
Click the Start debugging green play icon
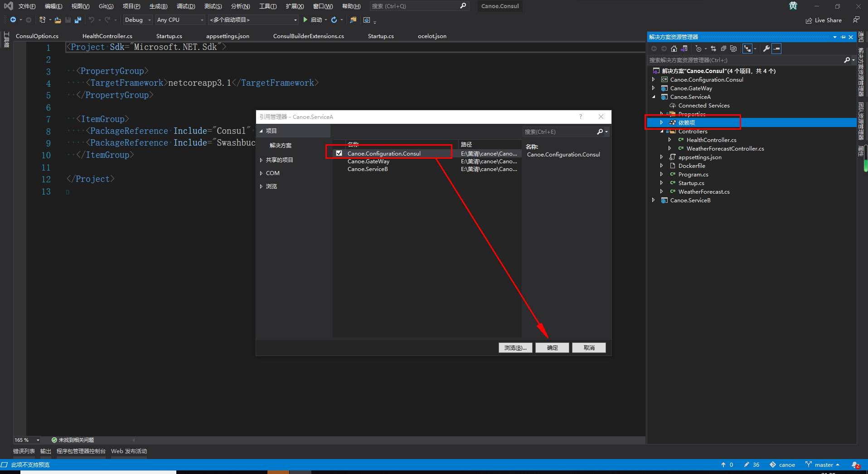coord(305,20)
